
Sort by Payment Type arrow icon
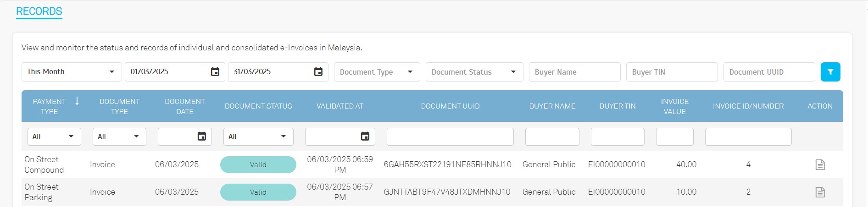77,101
